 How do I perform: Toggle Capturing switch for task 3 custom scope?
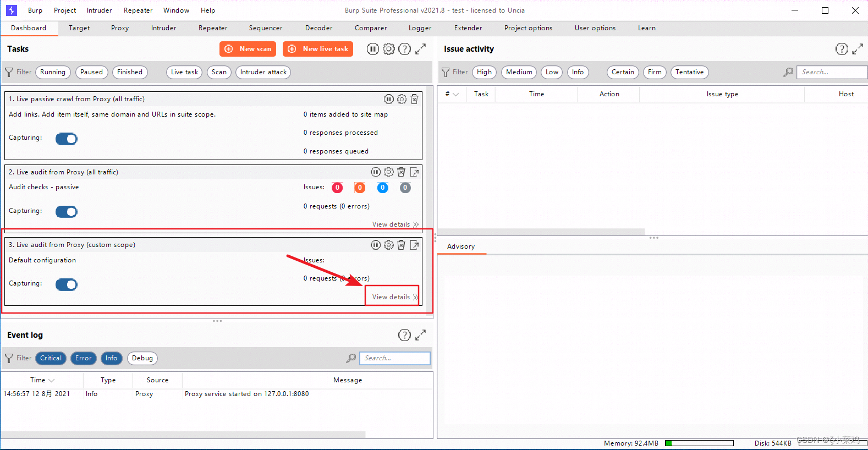[67, 284]
